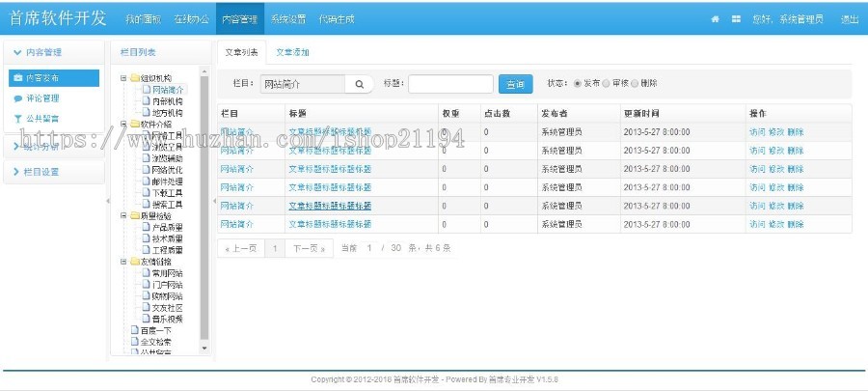
Task: Select 搜索工具 in the 栏目 tree
Action: [x=167, y=205]
